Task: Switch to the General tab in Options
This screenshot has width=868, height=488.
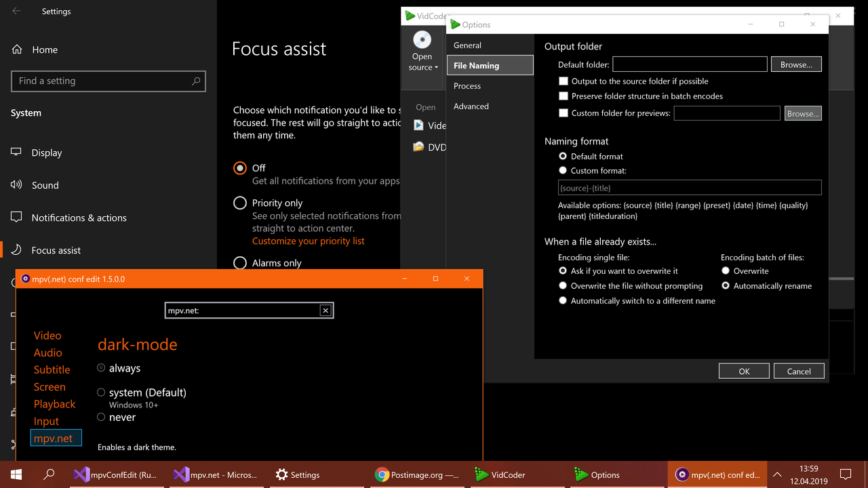Action: tap(467, 45)
